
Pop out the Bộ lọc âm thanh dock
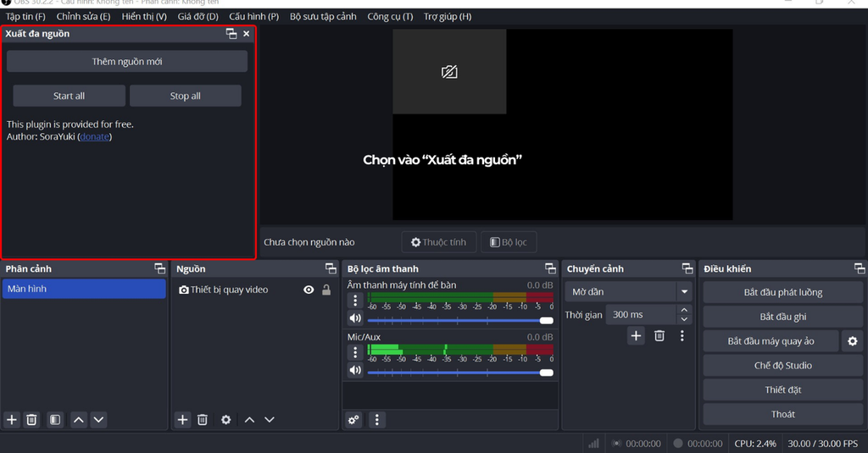[550, 268]
